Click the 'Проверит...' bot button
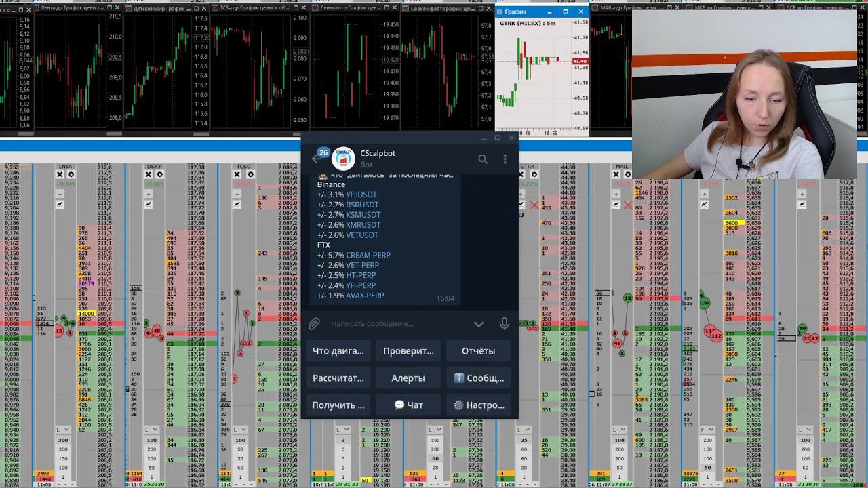This screenshot has height=488, width=868. tap(408, 351)
